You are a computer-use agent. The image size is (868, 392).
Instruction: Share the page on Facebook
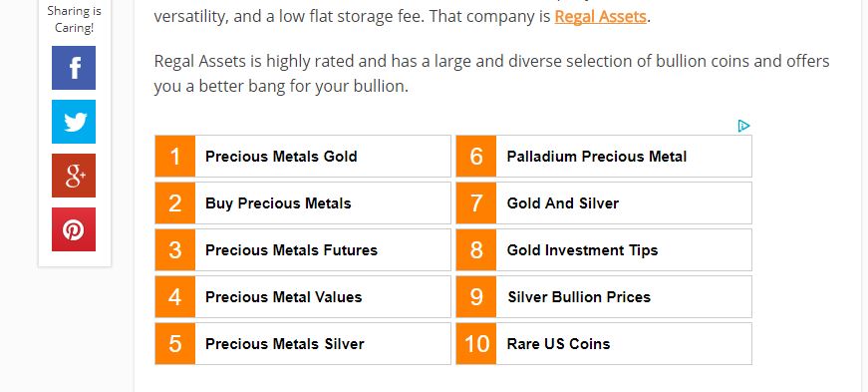click(74, 68)
